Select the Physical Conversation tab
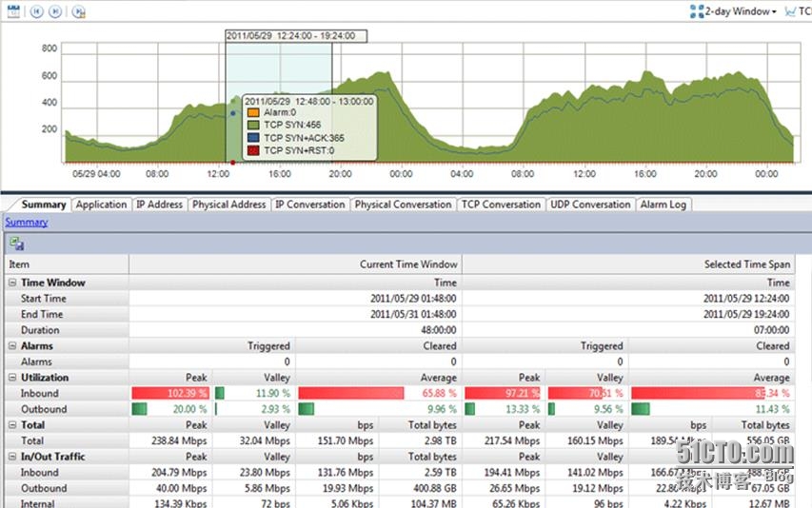The image size is (812, 508). [403, 205]
